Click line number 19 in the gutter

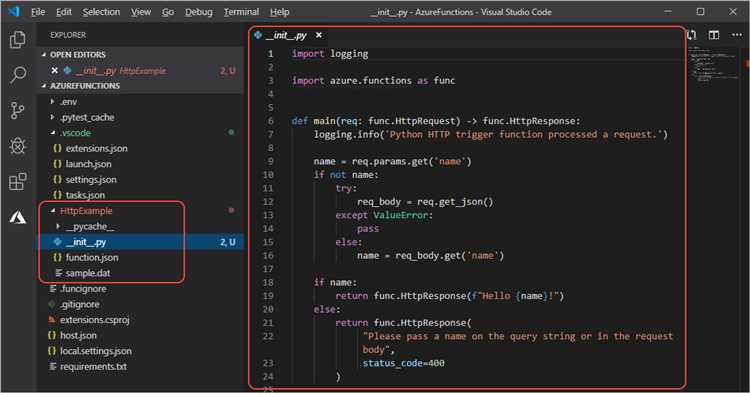click(268, 296)
